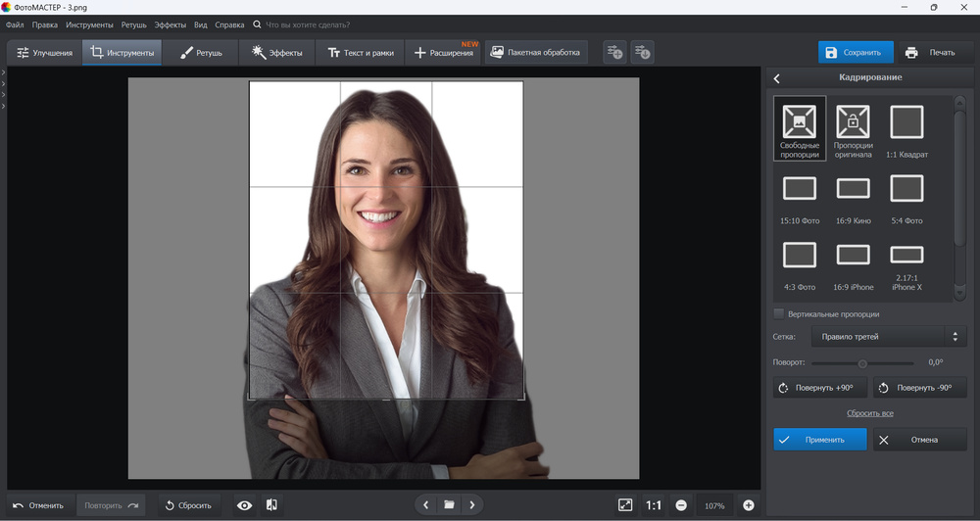Select the 1:1 Квадрат crop ratio
The image size is (980, 521).
(906, 128)
